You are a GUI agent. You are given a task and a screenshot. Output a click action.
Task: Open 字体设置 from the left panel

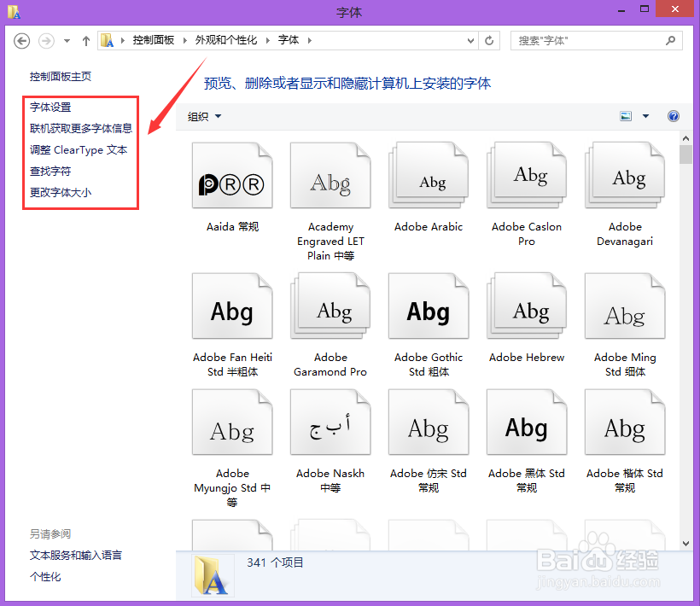click(x=52, y=107)
